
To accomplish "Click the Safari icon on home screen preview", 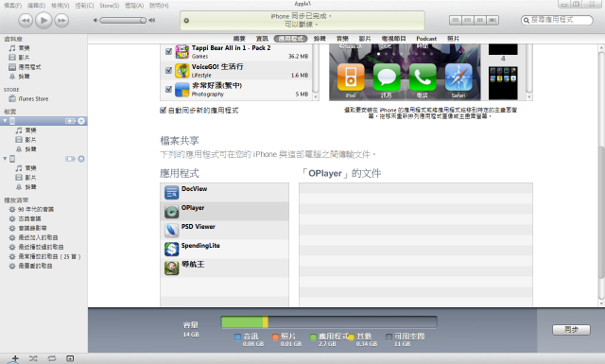I will 458,78.
